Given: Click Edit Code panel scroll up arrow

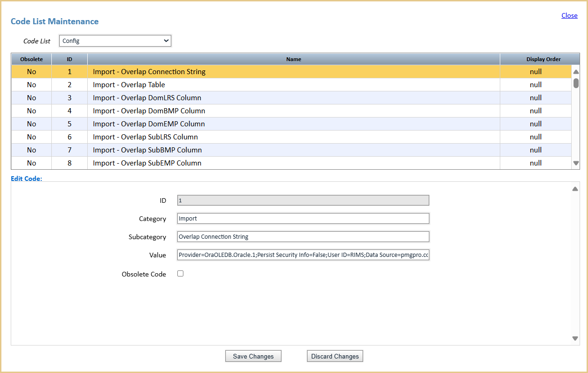Looking at the screenshot, I should click(575, 189).
